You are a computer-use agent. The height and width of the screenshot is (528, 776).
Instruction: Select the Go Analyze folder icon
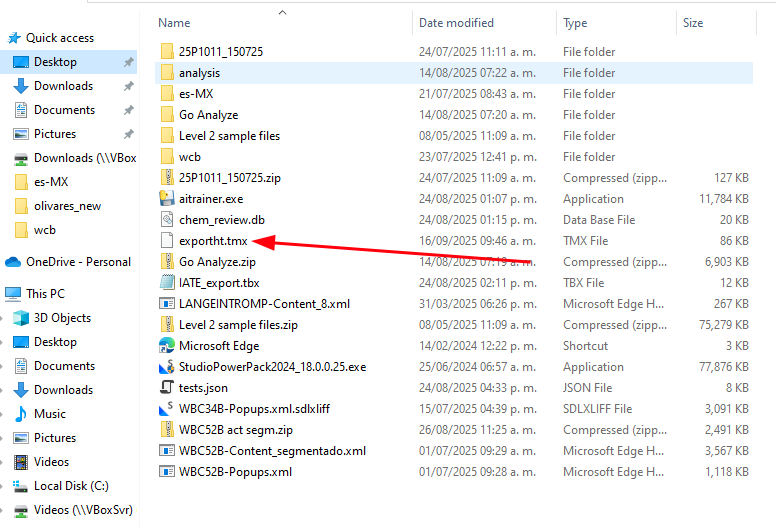pyautogui.click(x=167, y=115)
